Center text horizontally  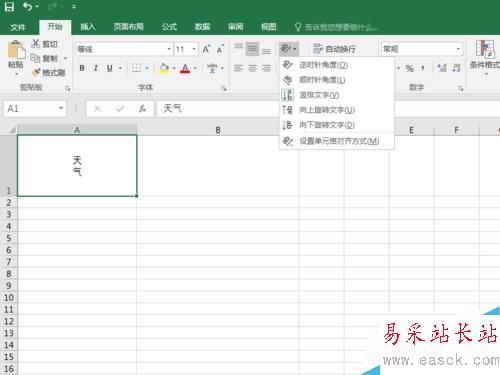click(252, 68)
